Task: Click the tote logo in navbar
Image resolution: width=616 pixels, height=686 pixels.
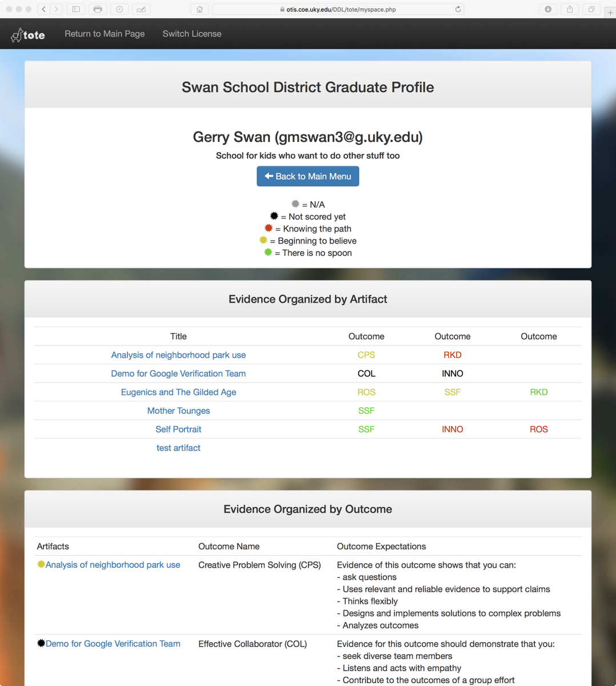Action: (x=28, y=34)
